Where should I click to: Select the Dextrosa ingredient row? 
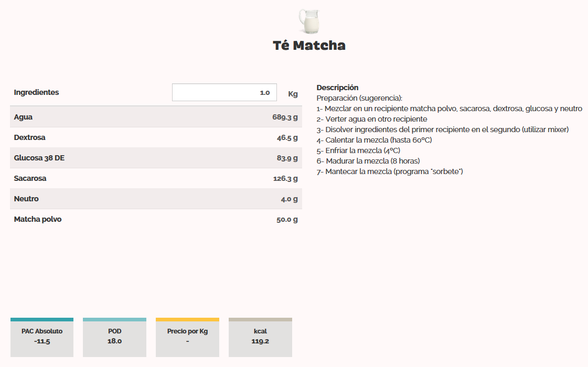156,137
